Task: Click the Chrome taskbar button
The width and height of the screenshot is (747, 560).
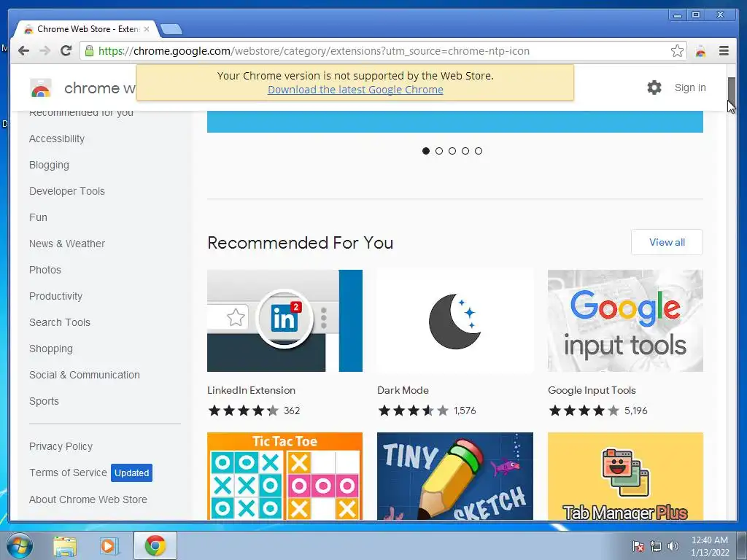Action: pos(155,545)
